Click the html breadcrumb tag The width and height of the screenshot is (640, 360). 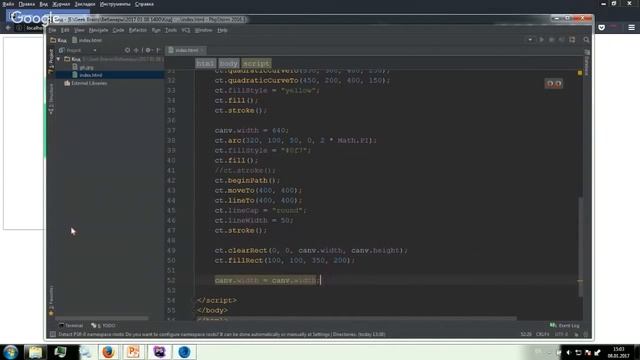[205, 64]
